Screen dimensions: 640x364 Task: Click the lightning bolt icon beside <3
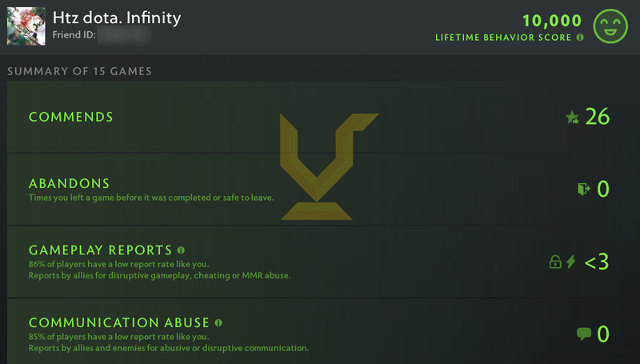pos(571,262)
